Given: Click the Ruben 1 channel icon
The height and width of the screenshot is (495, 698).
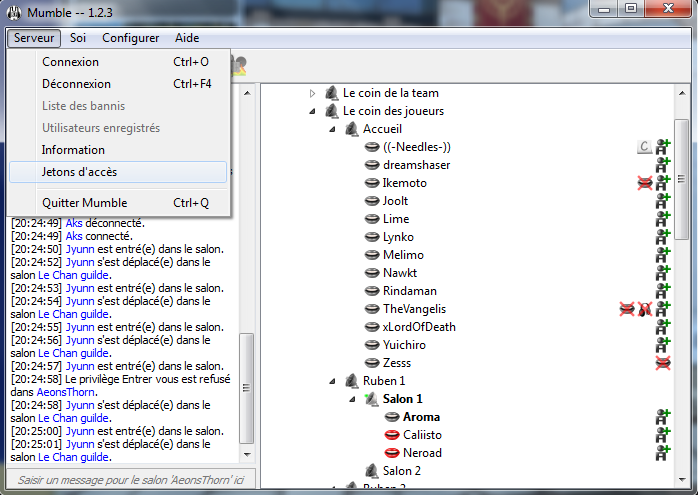Looking at the screenshot, I should click(352, 381).
